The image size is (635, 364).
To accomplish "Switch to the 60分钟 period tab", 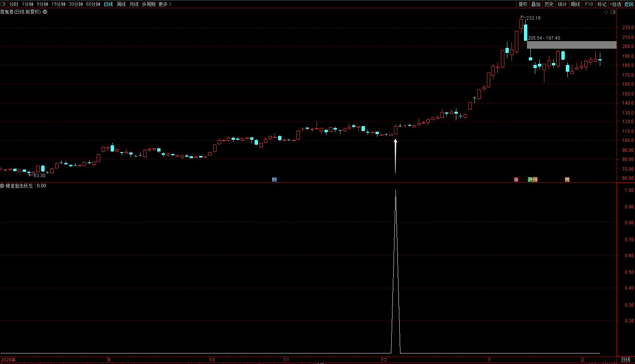I will pos(93,4).
